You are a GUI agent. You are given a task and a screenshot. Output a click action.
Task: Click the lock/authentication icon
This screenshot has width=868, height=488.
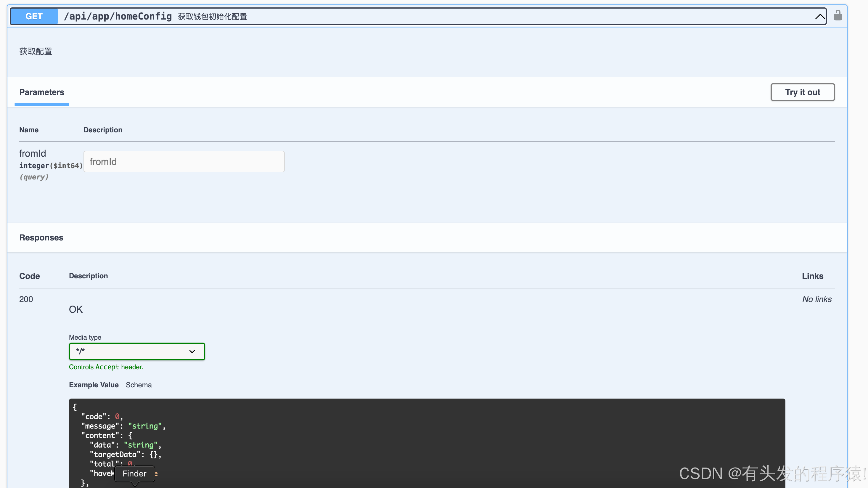838,16
